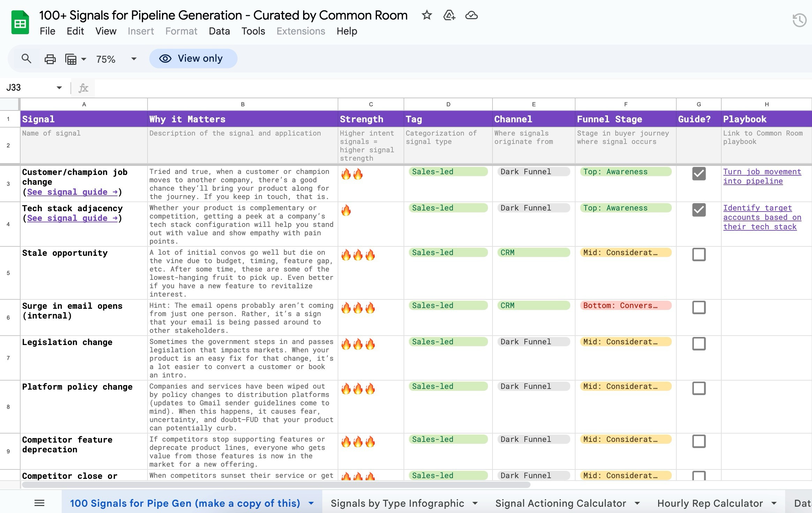Open the Data menu
Image resolution: width=812 pixels, height=513 pixels.
pos(219,31)
